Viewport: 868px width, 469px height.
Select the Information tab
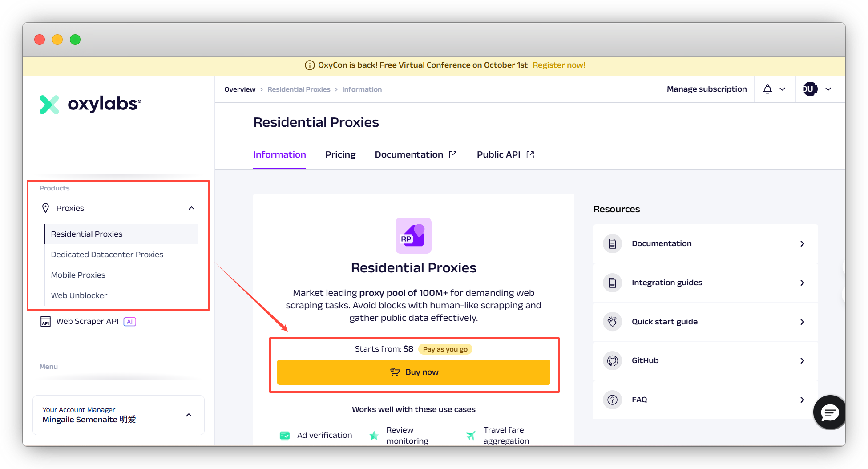click(279, 154)
